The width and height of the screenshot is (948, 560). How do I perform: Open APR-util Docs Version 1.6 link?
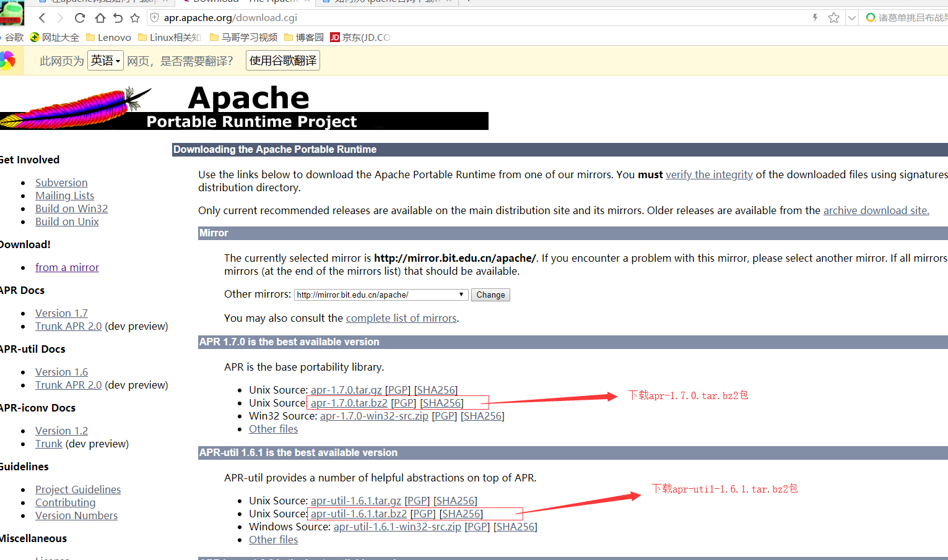tap(61, 372)
